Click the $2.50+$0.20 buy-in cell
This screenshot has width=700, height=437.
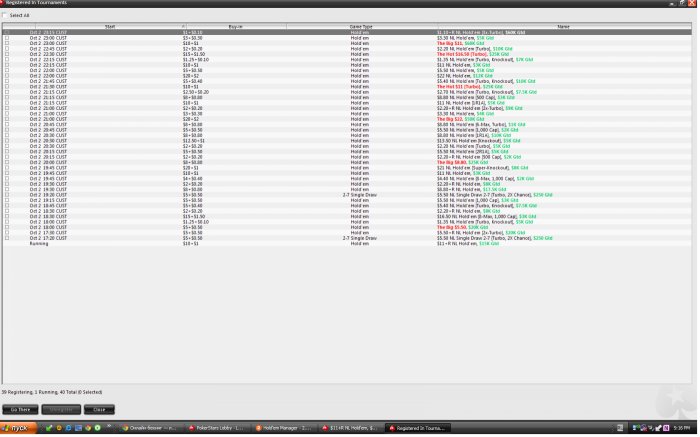pyautogui.click(x=196, y=92)
